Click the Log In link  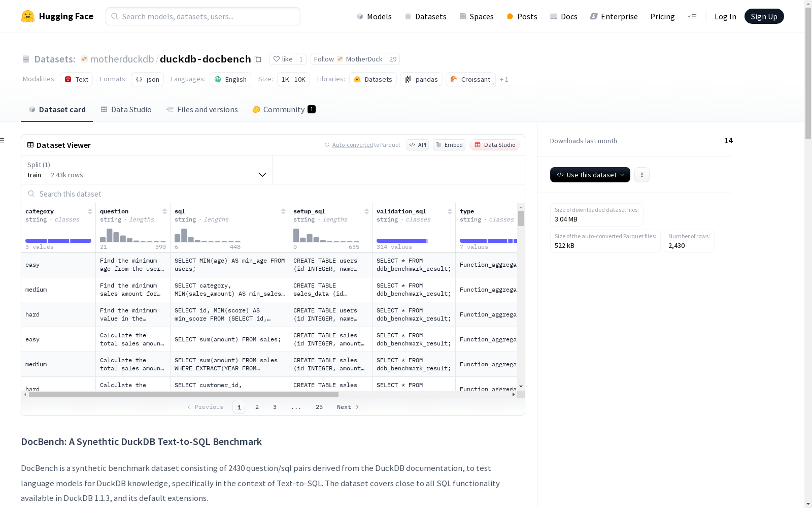pos(725,16)
